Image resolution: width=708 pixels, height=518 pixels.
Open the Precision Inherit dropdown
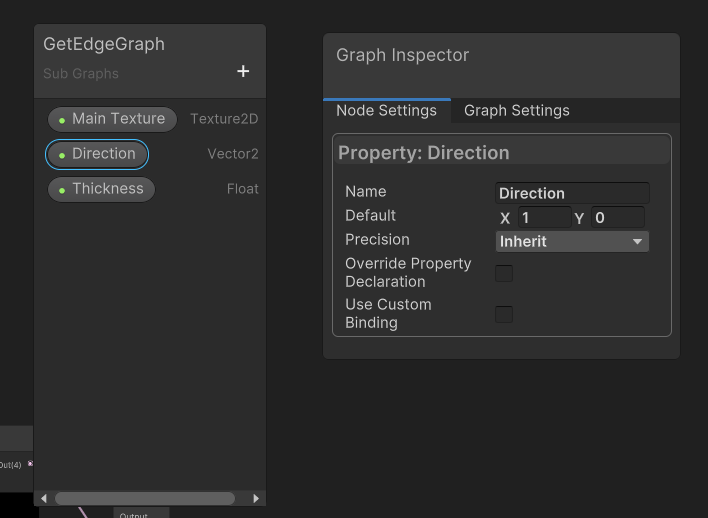pos(572,241)
